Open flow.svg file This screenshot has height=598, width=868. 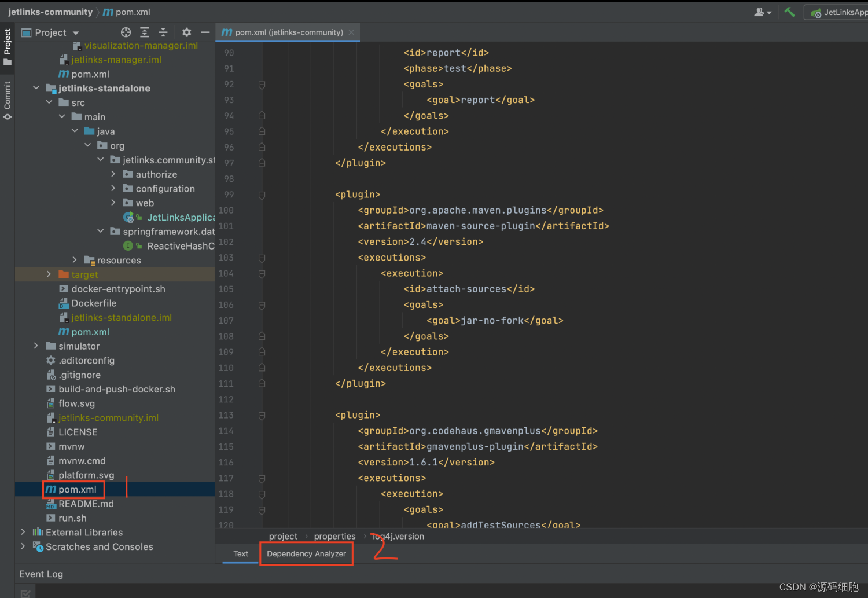coord(70,403)
